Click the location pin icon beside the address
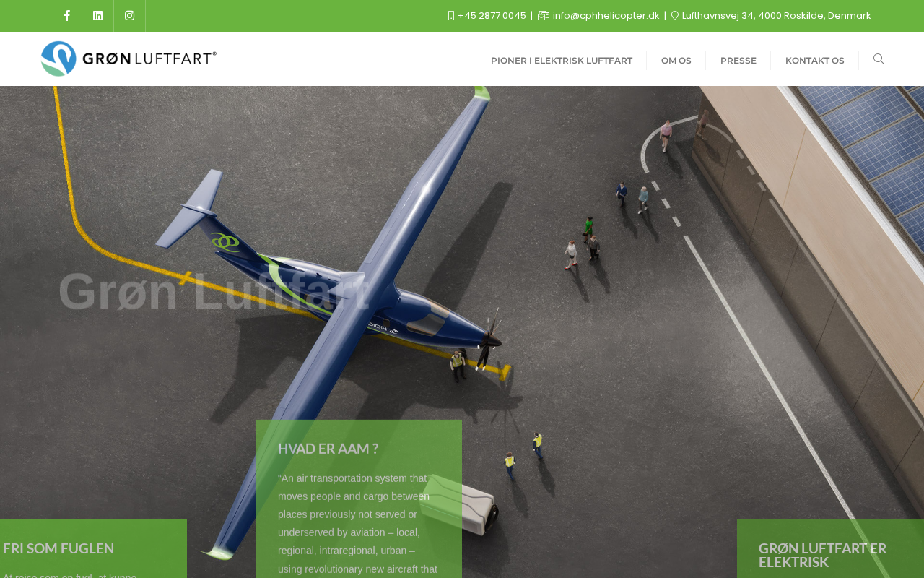 675,16
